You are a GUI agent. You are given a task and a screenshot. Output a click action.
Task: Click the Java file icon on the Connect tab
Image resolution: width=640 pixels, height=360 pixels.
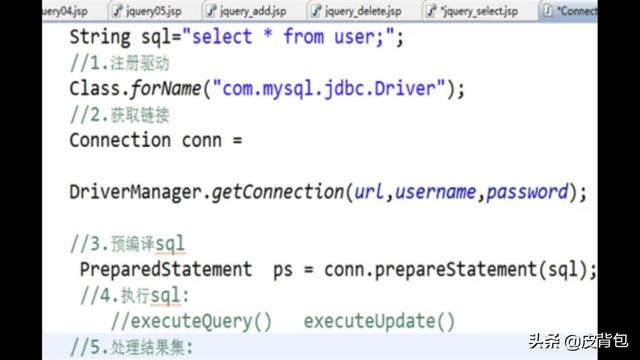coord(548,11)
